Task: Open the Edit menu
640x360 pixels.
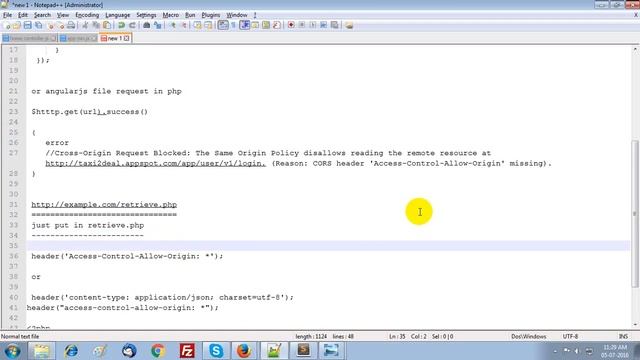Action: 23,15
